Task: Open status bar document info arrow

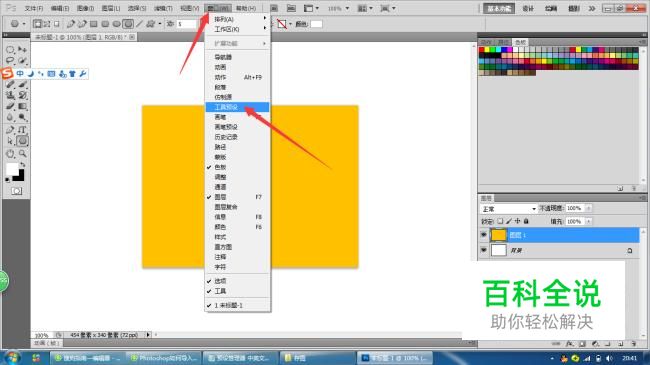Action: pos(148,334)
